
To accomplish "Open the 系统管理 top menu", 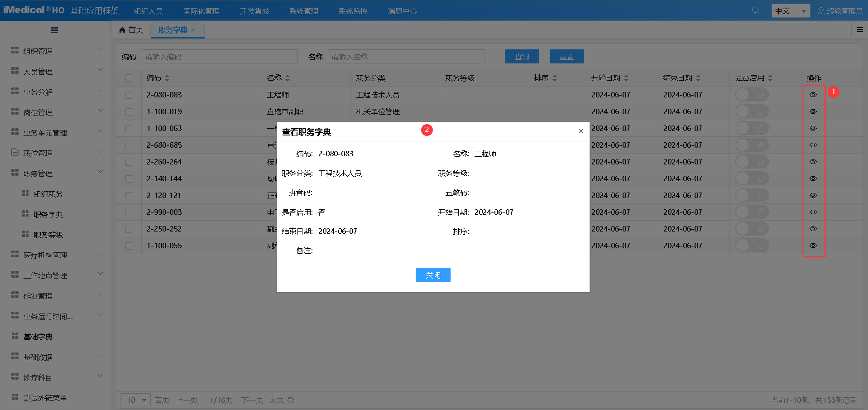I will pyautogui.click(x=303, y=11).
